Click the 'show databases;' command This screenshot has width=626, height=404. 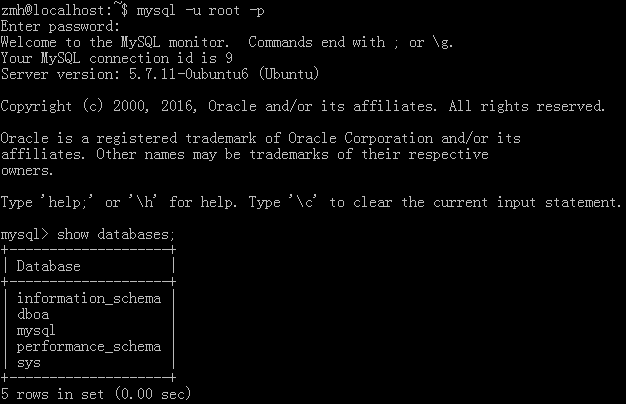[116, 234]
